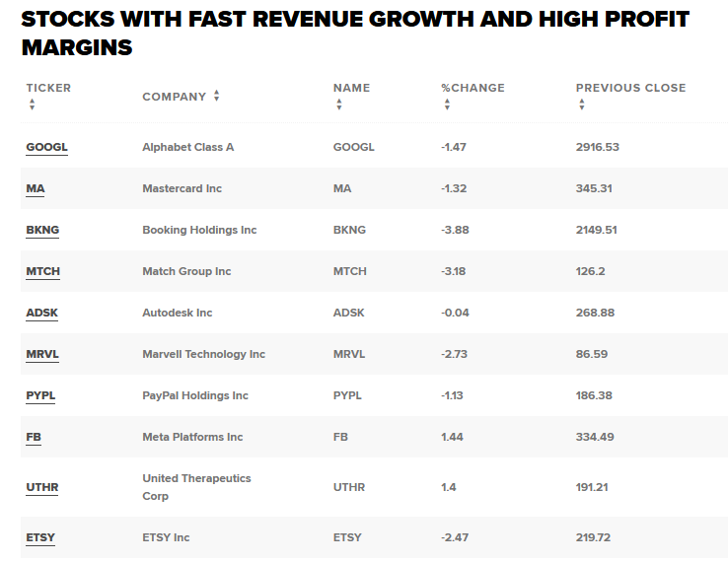The width and height of the screenshot is (728, 562).
Task: Click the %CHANGE column header label
Action: coord(473,88)
